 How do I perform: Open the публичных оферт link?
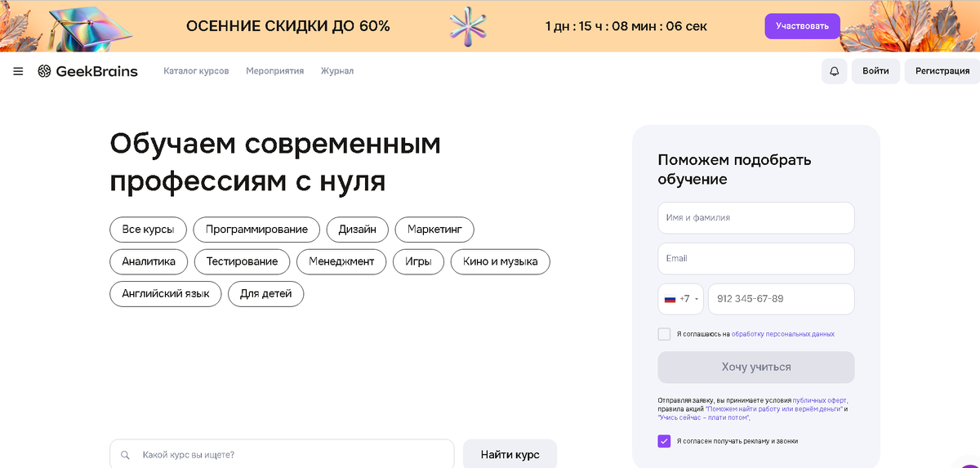pyautogui.click(x=820, y=400)
